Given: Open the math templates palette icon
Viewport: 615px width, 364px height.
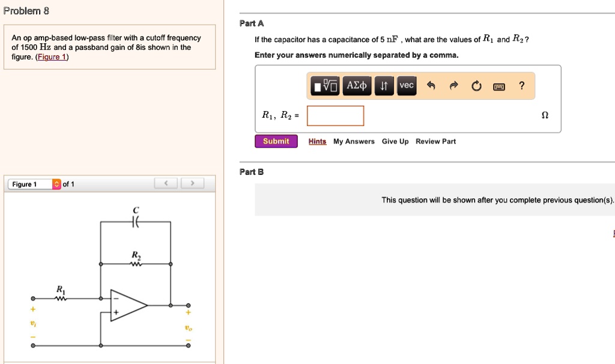Looking at the screenshot, I should (326, 85).
